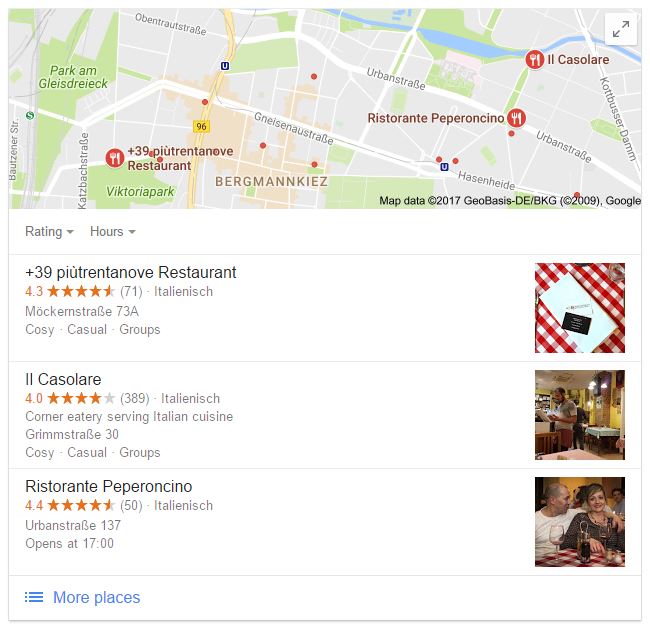Click the Viktoriapark label on the map

(140, 192)
